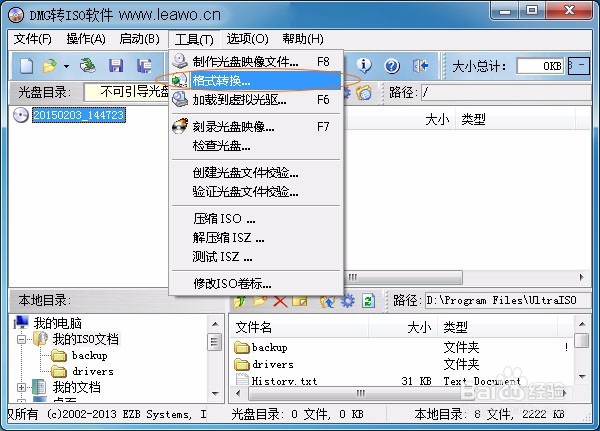This screenshot has height=431, width=600.
Task: Click the 大小总计 size field showing 0KB
Action: 540,66
